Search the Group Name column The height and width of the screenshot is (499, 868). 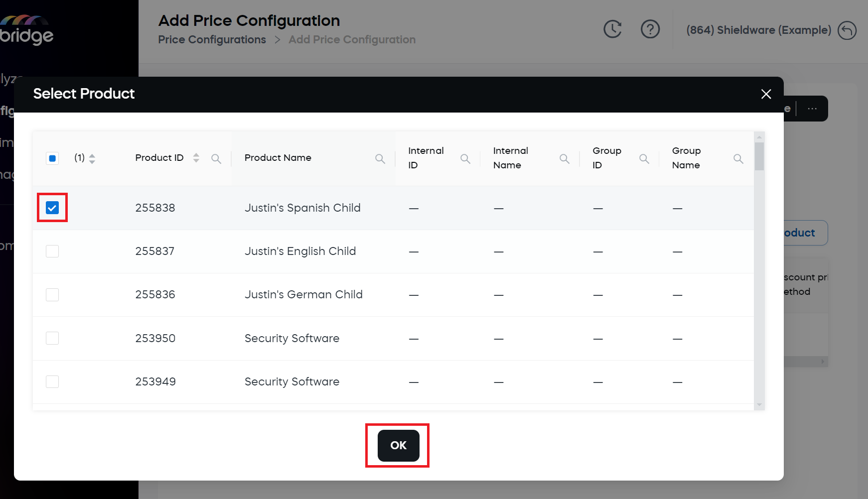tap(738, 158)
